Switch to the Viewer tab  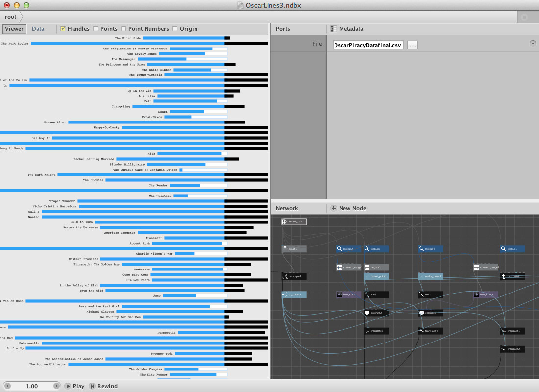[x=14, y=29]
